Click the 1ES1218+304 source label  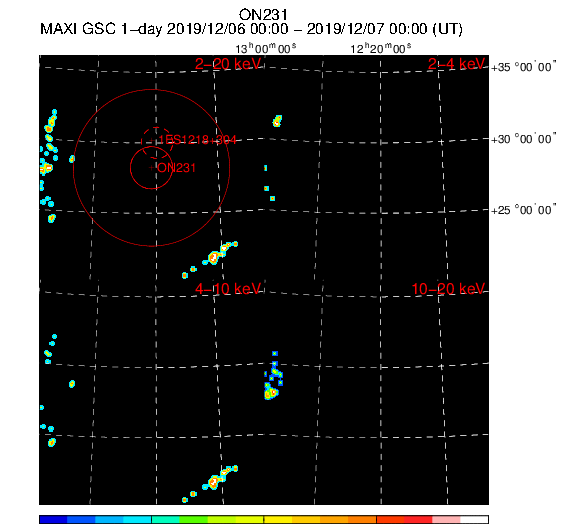[197, 140]
